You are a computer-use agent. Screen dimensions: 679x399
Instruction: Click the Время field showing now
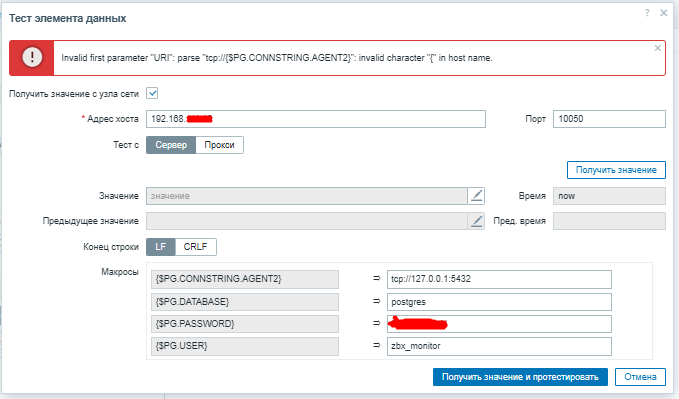point(609,196)
